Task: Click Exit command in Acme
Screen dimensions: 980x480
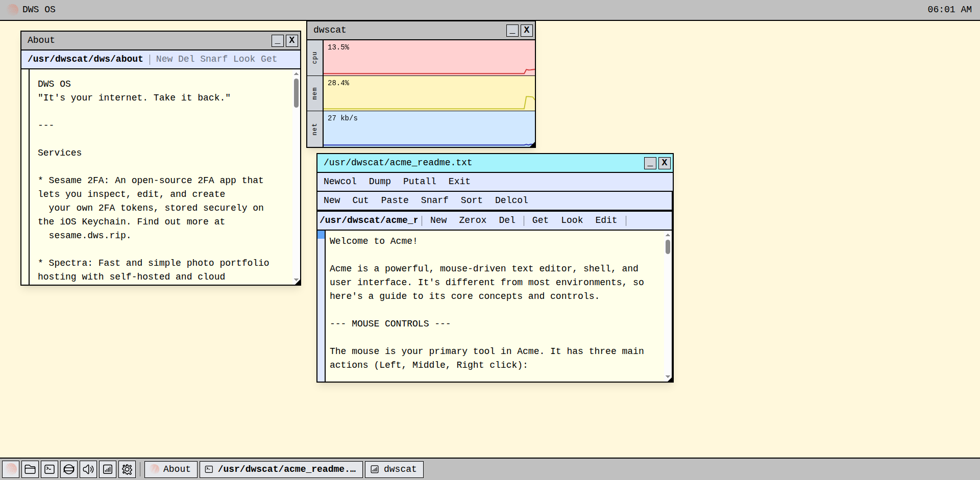Action: tap(459, 182)
